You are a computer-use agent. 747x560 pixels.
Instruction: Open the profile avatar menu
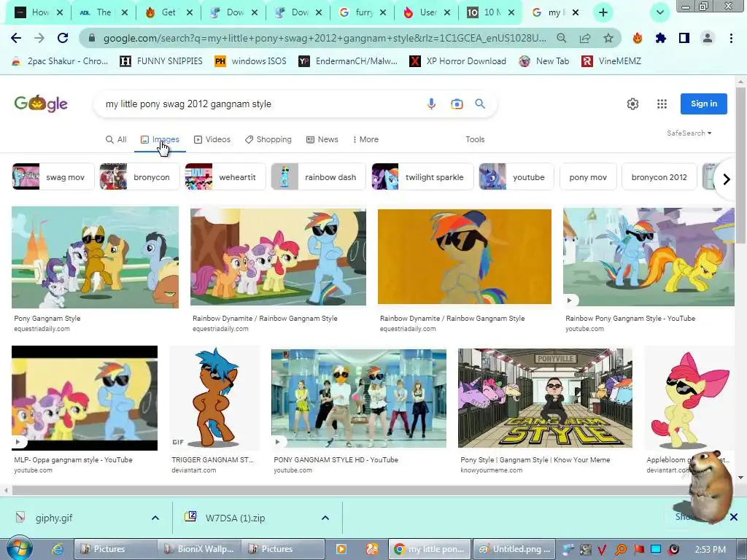[x=708, y=38]
